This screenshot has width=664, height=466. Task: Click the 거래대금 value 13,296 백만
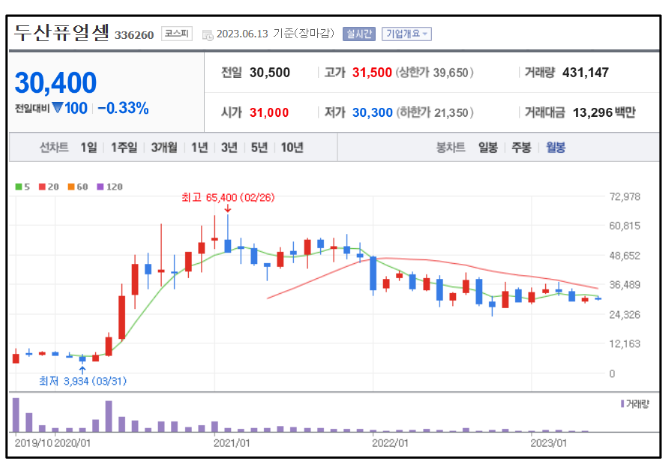pos(604,113)
